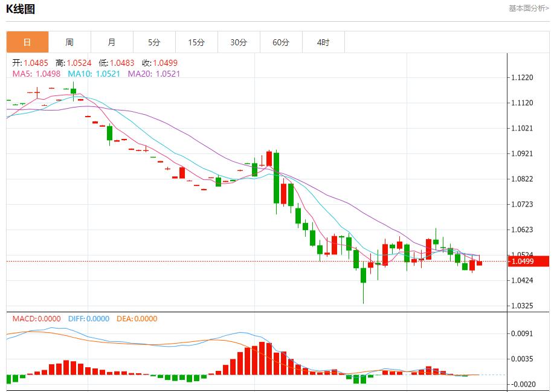The image size is (554, 392).
Task: Select the 日 daily chart tab
Action: [x=27, y=42]
